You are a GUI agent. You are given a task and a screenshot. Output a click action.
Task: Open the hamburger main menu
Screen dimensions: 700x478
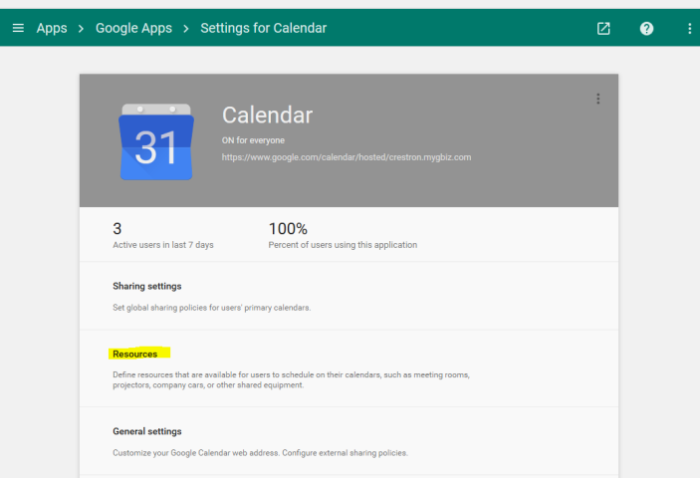click(18, 28)
